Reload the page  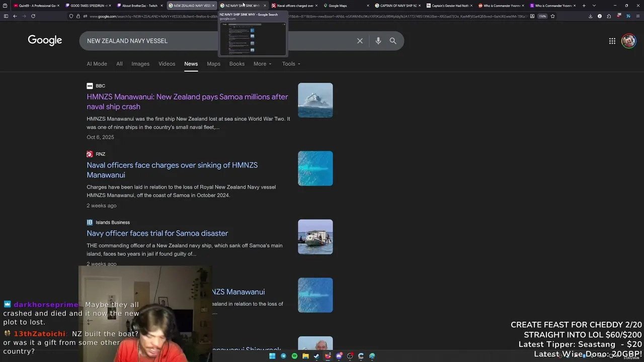pyautogui.click(x=33, y=16)
